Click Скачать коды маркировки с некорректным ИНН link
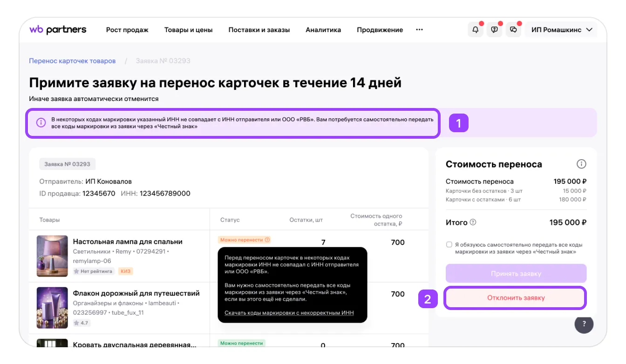This screenshot has width=626, height=364. coord(289,313)
